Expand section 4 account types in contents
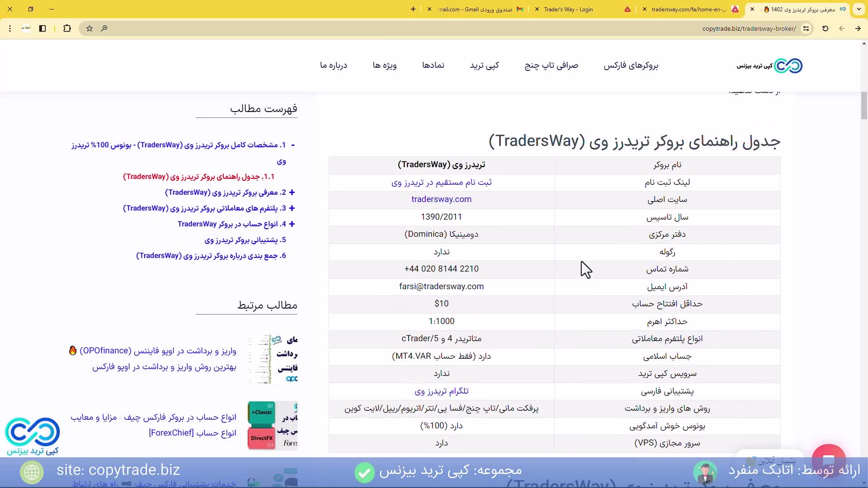The width and height of the screenshot is (868, 488). coord(292,224)
